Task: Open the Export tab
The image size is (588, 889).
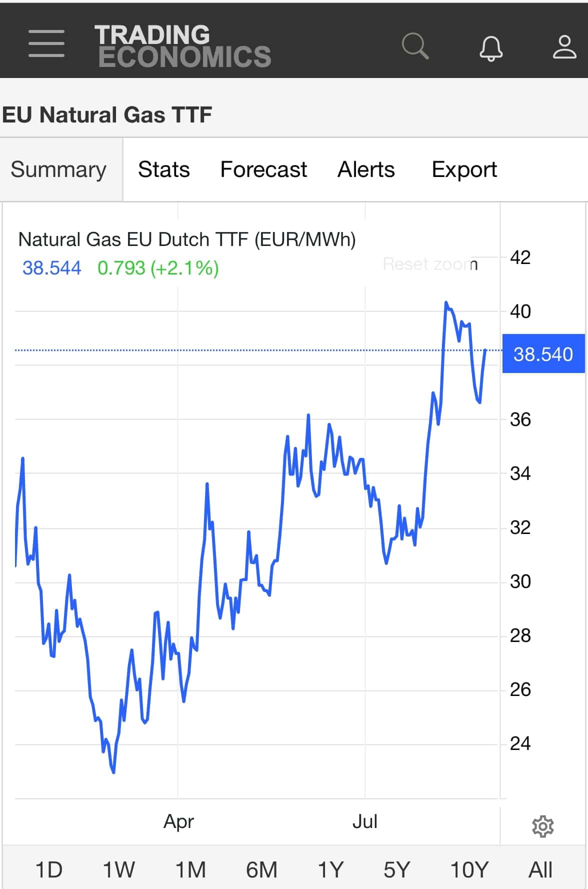Action: [x=464, y=169]
